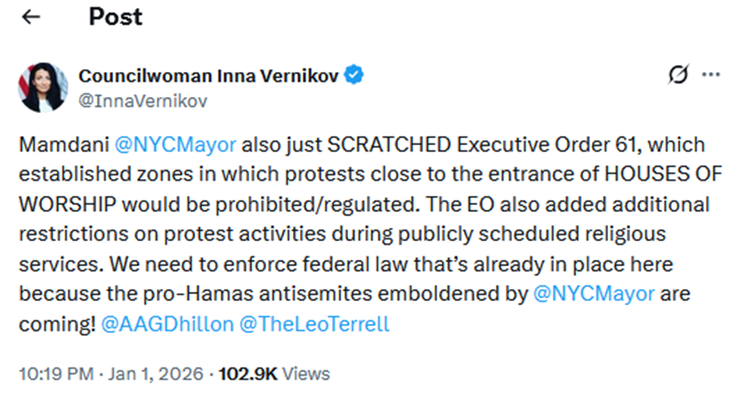The width and height of the screenshot is (730, 405).
Task: Open Inna Vernikov's profile picture
Action: (40, 86)
